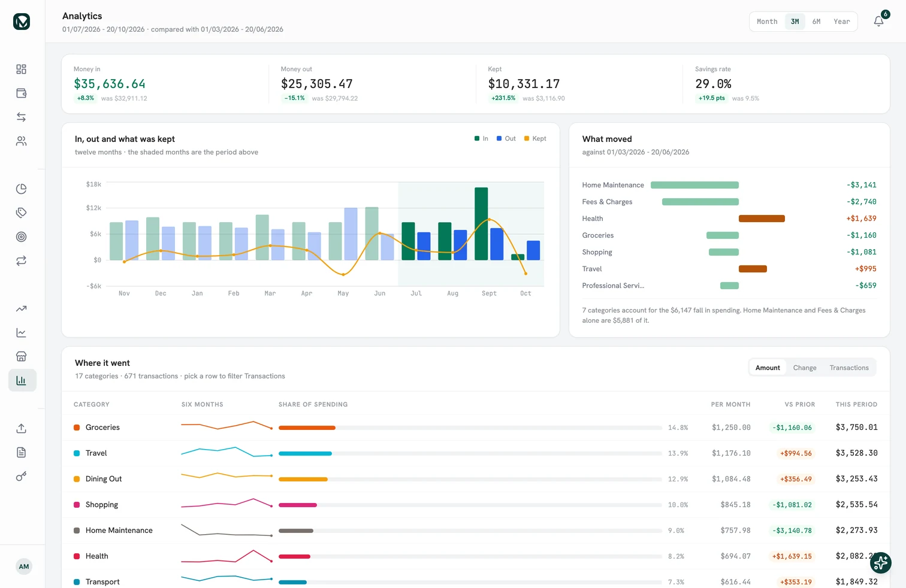Click the Money in amount $35,636.64

tap(110, 84)
